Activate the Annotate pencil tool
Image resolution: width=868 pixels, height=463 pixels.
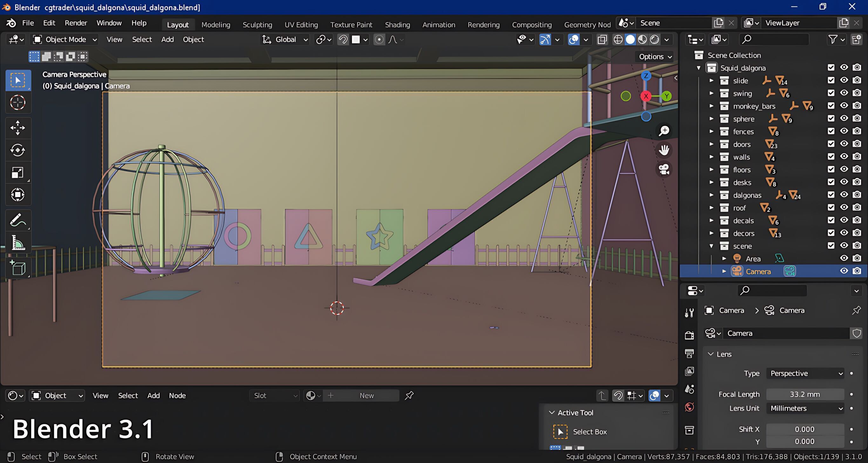17,221
